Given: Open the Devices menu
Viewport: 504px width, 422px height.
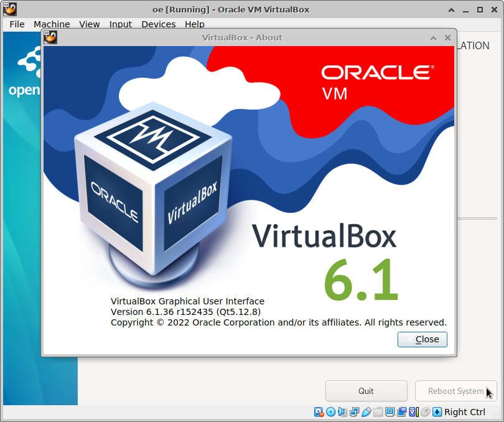Looking at the screenshot, I should [x=159, y=24].
